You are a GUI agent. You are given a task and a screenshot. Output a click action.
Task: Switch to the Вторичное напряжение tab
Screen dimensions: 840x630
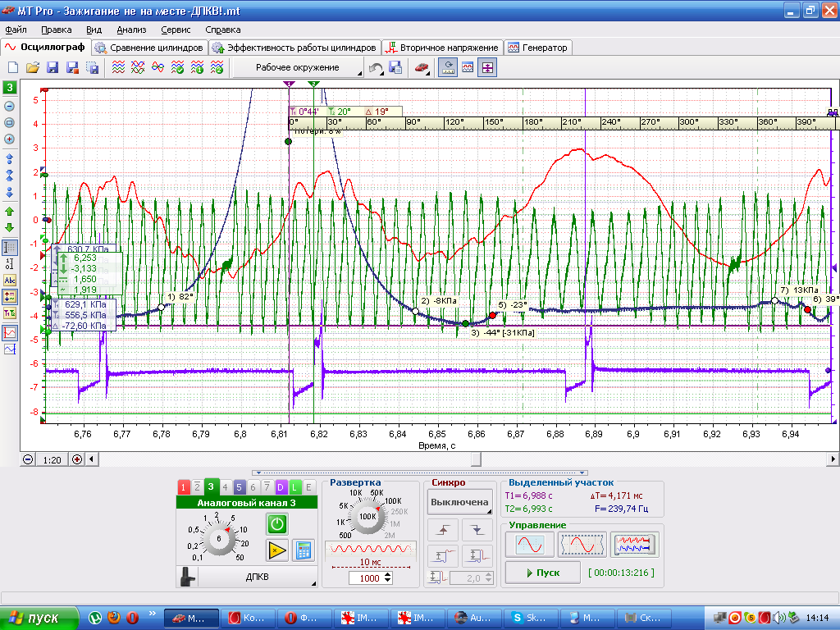pyautogui.click(x=443, y=48)
